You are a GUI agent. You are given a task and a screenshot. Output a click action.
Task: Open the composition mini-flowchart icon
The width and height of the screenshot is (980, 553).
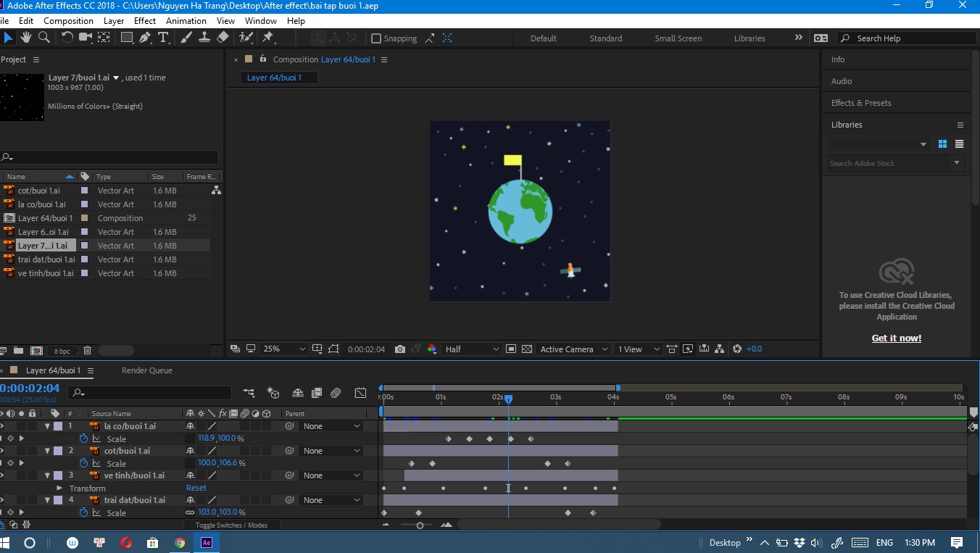(249, 393)
